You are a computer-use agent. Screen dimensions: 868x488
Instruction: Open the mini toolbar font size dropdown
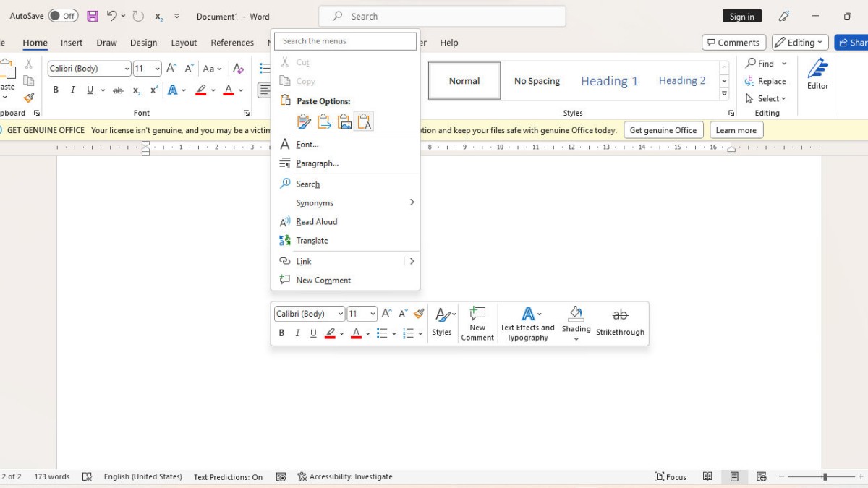pos(373,314)
